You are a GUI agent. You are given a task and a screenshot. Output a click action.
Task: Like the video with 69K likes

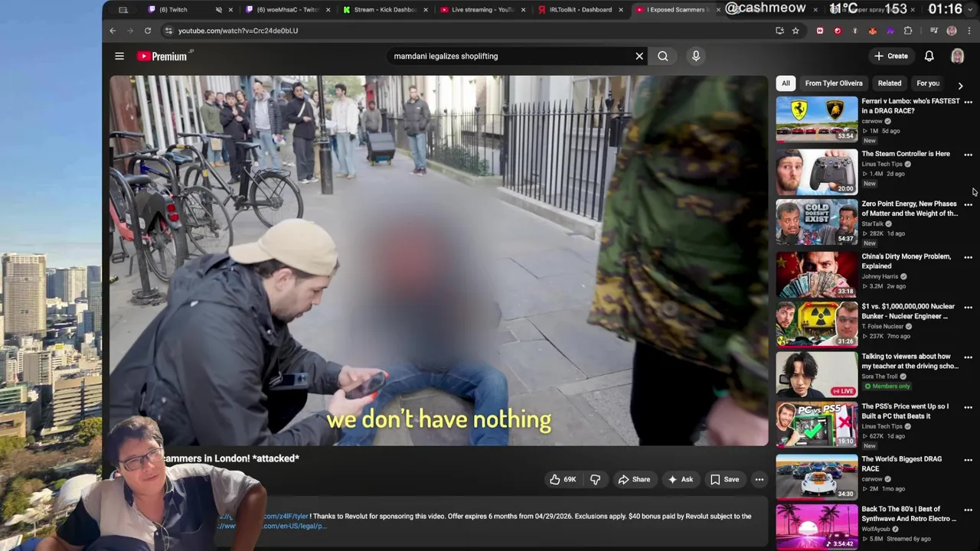[x=563, y=480]
